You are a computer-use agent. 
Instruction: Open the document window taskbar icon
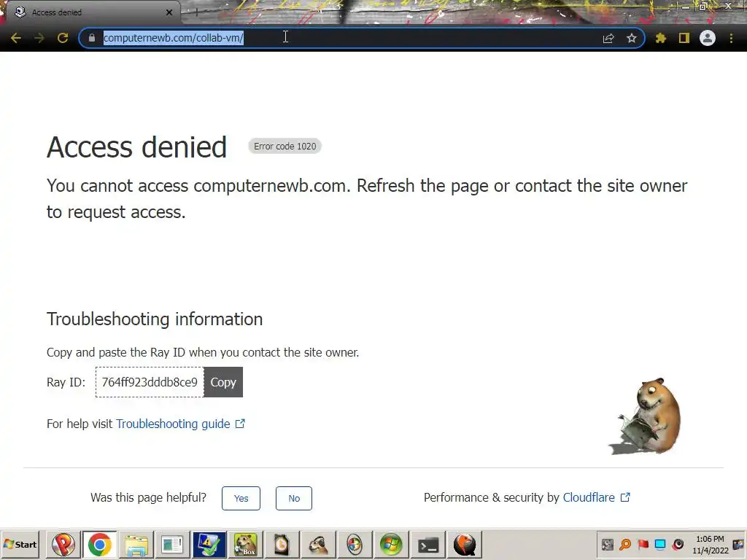point(172,544)
